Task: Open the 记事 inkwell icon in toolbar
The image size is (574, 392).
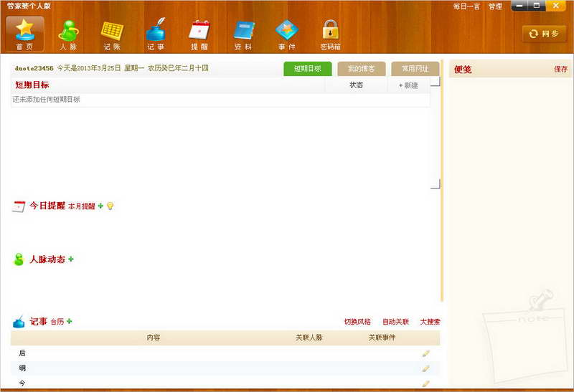Action: pos(156,34)
